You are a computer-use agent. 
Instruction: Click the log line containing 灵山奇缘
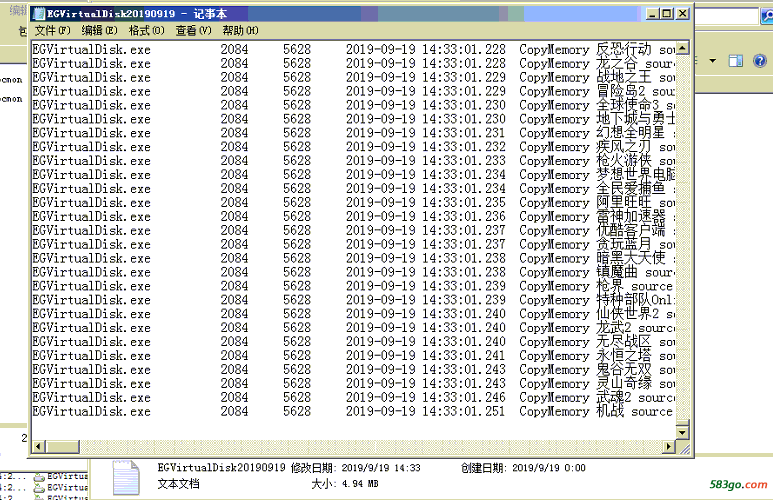[353, 384]
